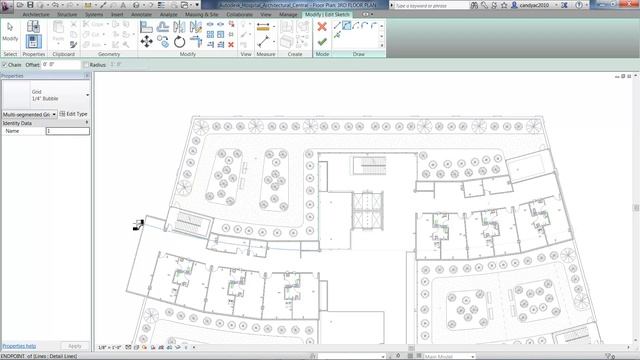
Task: Select the Measure Between Two References tool
Action: click(x=263, y=41)
